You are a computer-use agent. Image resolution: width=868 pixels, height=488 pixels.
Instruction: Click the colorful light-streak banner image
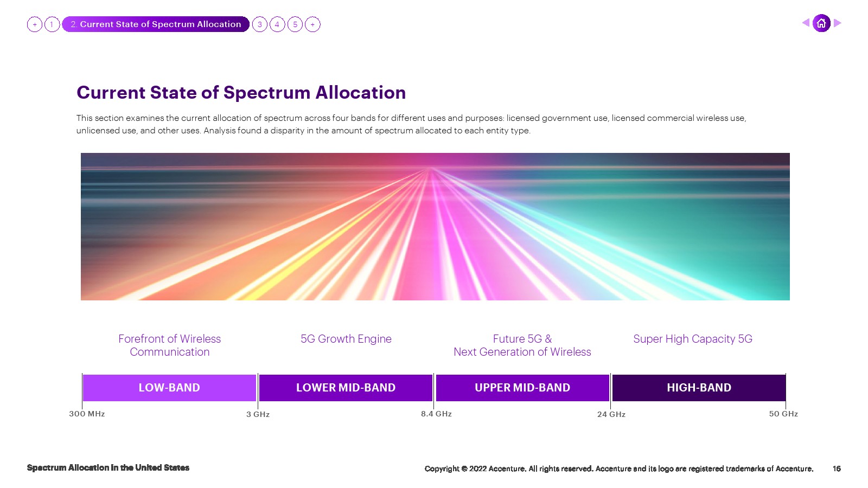coord(435,227)
